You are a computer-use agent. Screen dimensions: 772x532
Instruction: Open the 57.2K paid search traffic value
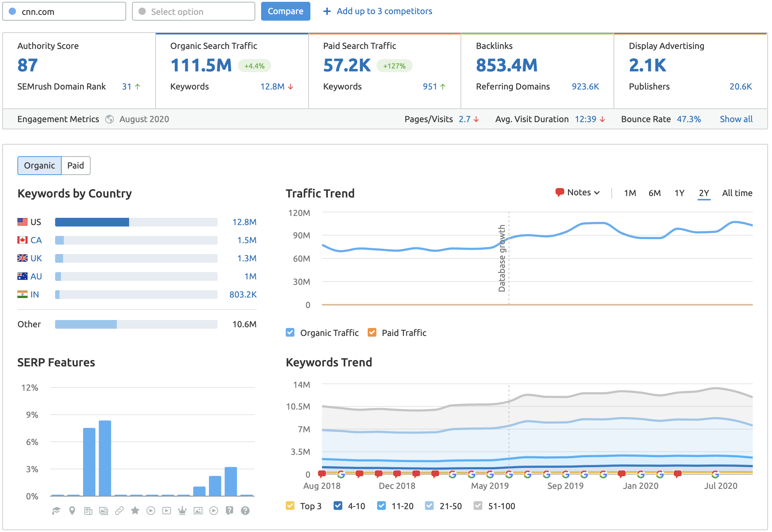(347, 66)
